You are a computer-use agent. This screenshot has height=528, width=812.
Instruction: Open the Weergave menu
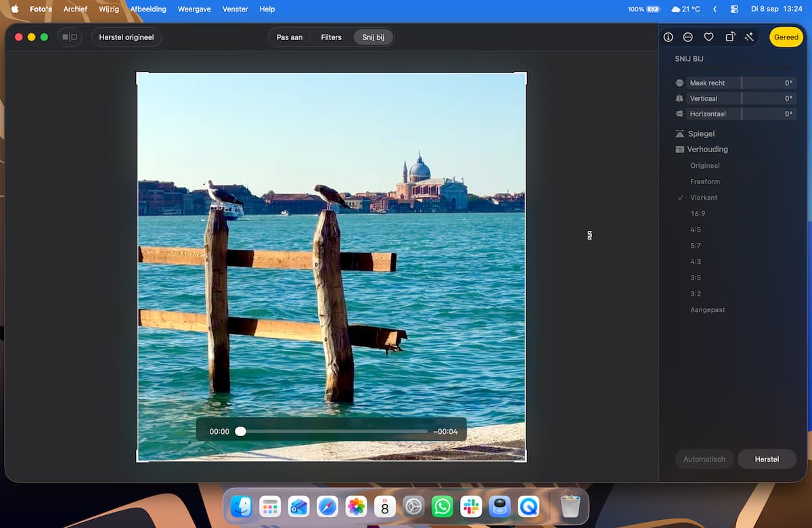click(194, 9)
